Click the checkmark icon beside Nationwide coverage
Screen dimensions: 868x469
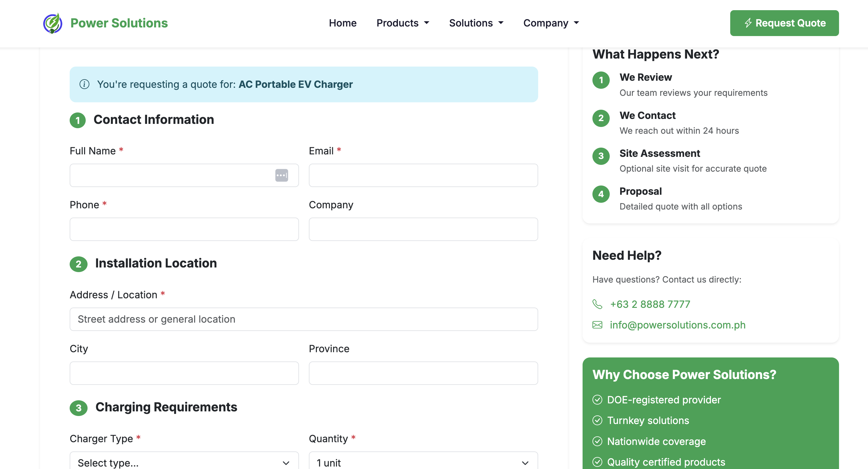[597, 441]
